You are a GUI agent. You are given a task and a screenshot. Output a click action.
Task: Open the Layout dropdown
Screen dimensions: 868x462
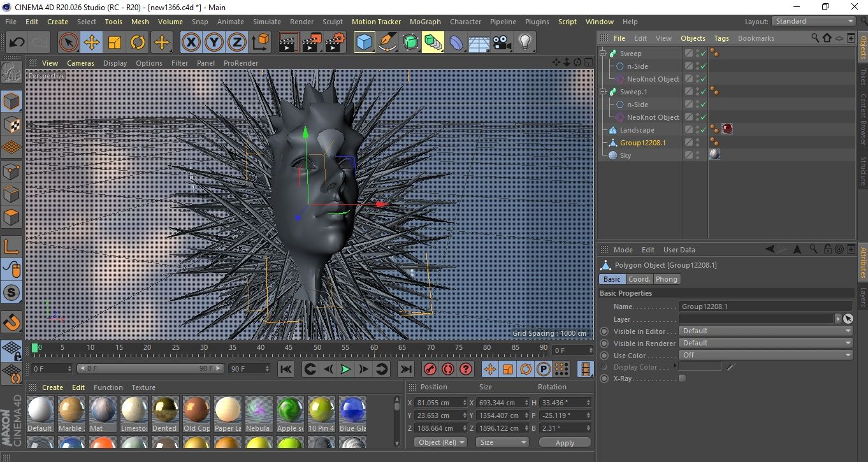click(x=814, y=21)
